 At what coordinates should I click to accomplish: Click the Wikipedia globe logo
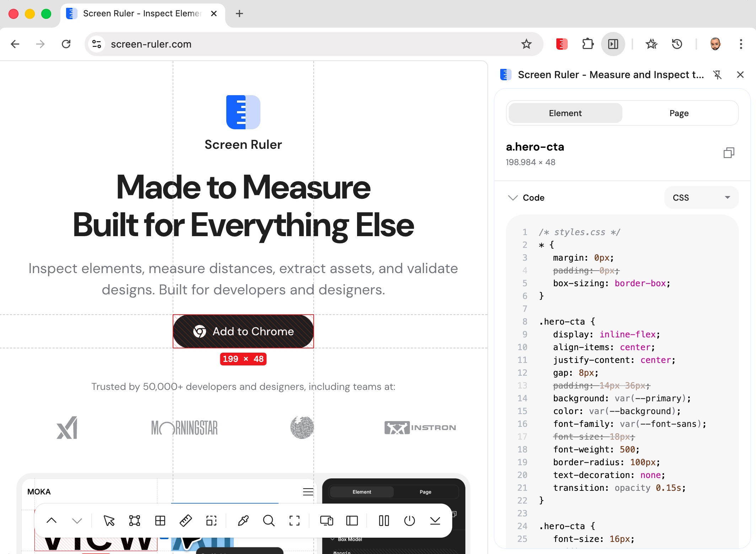[302, 428]
